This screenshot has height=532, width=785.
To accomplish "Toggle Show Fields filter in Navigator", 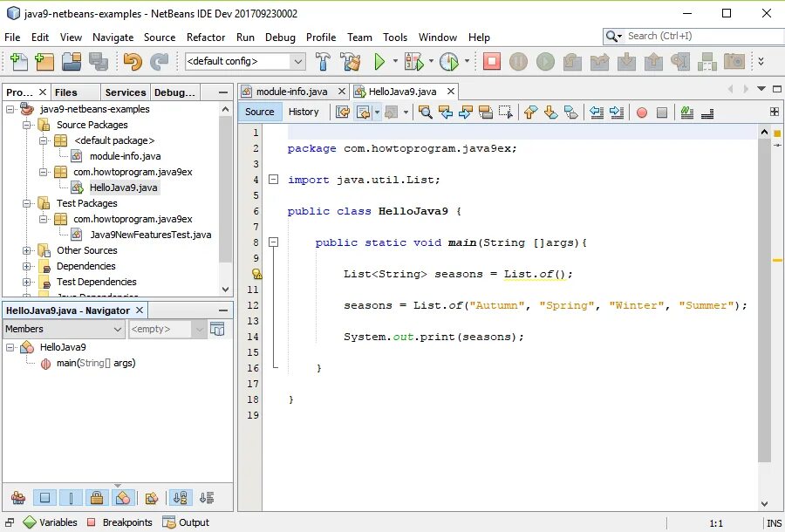I will click(x=44, y=497).
